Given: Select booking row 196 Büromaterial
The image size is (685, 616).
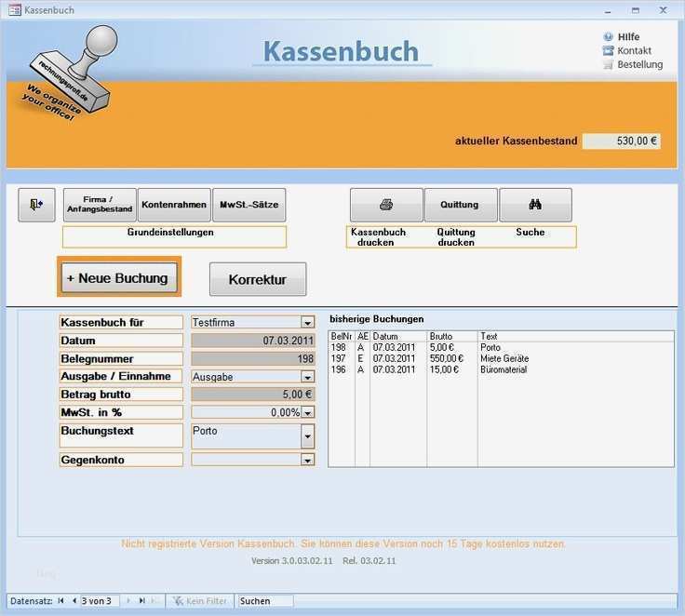Looking at the screenshot, I should click(501, 369).
